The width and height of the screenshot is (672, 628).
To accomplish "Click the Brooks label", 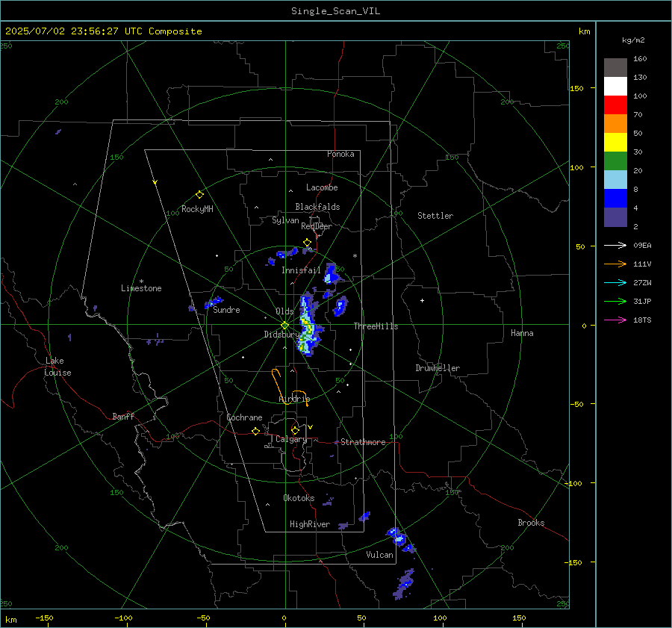I will [x=531, y=523].
